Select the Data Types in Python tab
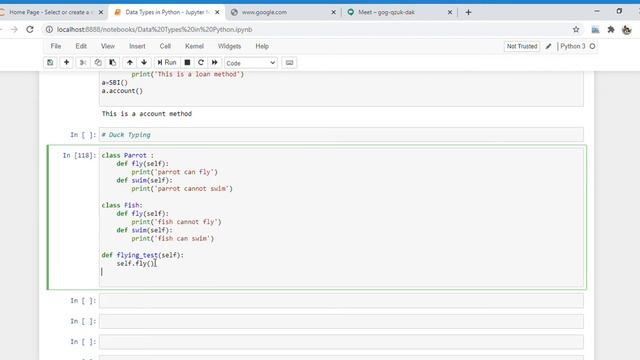 tap(167, 12)
